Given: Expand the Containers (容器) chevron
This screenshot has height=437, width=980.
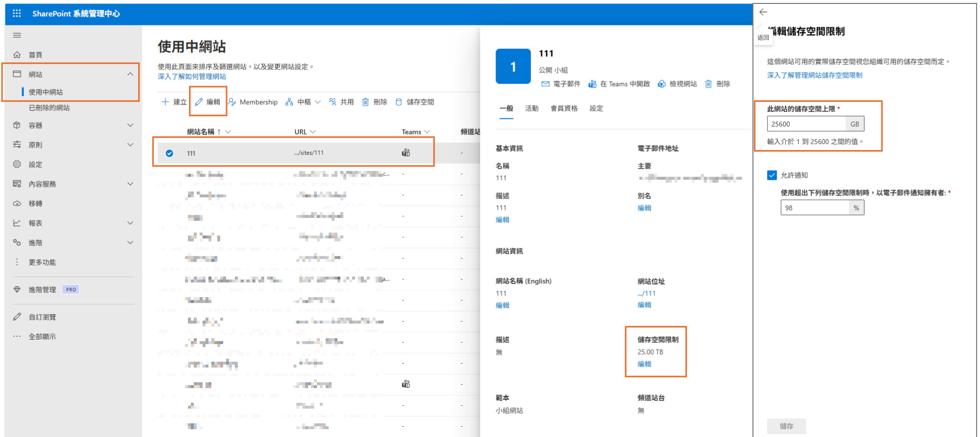Looking at the screenshot, I should [x=130, y=125].
